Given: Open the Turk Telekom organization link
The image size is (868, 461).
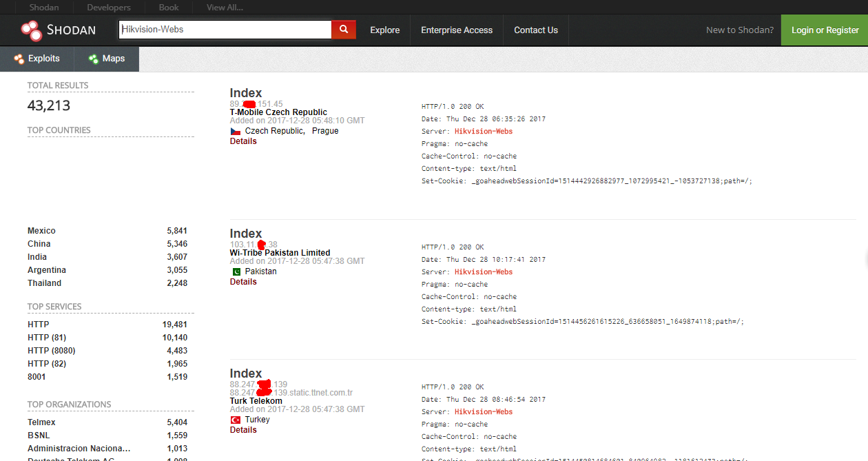Looking at the screenshot, I should (256, 401).
